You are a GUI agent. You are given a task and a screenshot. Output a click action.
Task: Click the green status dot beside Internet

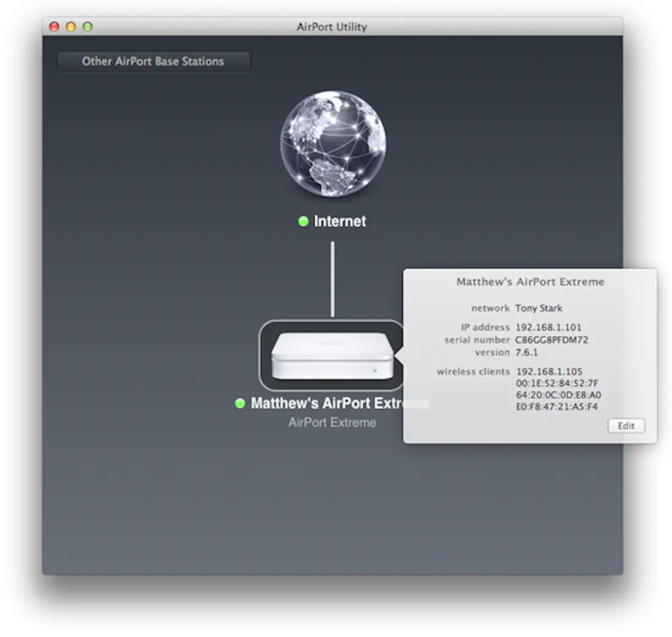[x=304, y=222]
